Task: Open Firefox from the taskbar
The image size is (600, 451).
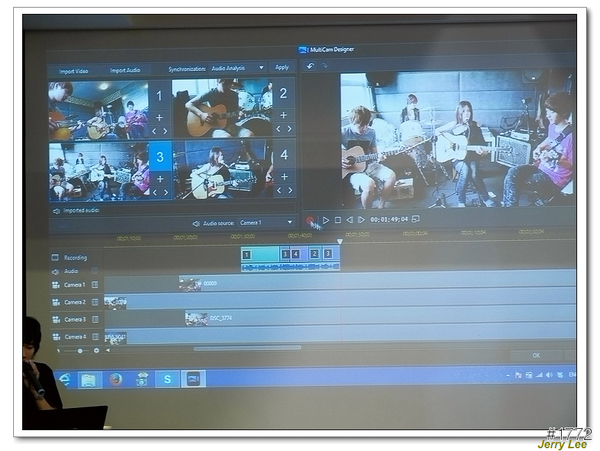Action: click(116, 380)
